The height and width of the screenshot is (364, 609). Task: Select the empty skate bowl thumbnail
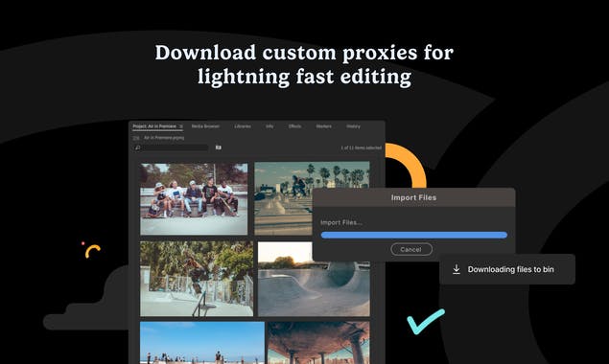coord(314,289)
